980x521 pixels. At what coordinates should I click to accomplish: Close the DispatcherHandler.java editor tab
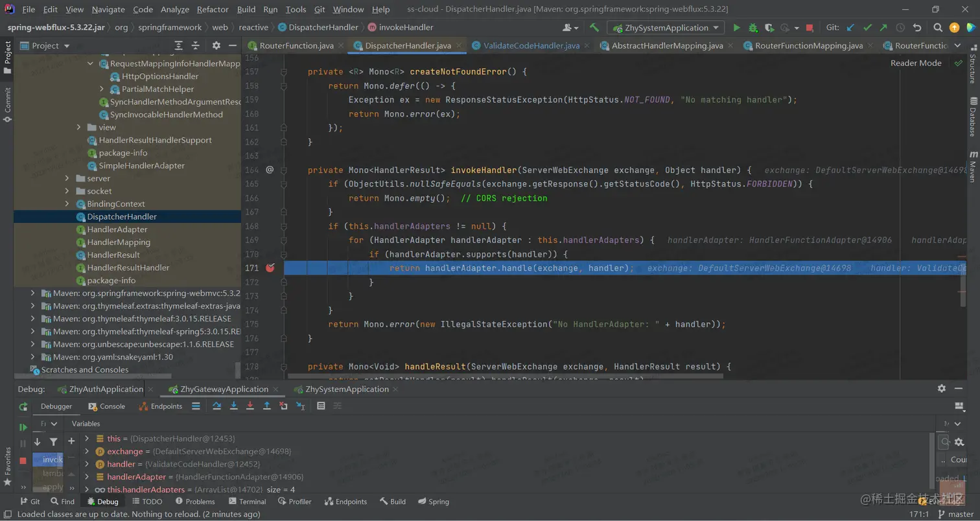tap(459, 46)
